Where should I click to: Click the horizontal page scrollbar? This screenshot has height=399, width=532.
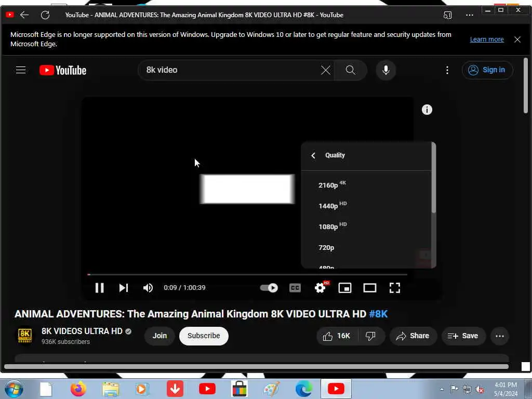(x=256, y=366)
